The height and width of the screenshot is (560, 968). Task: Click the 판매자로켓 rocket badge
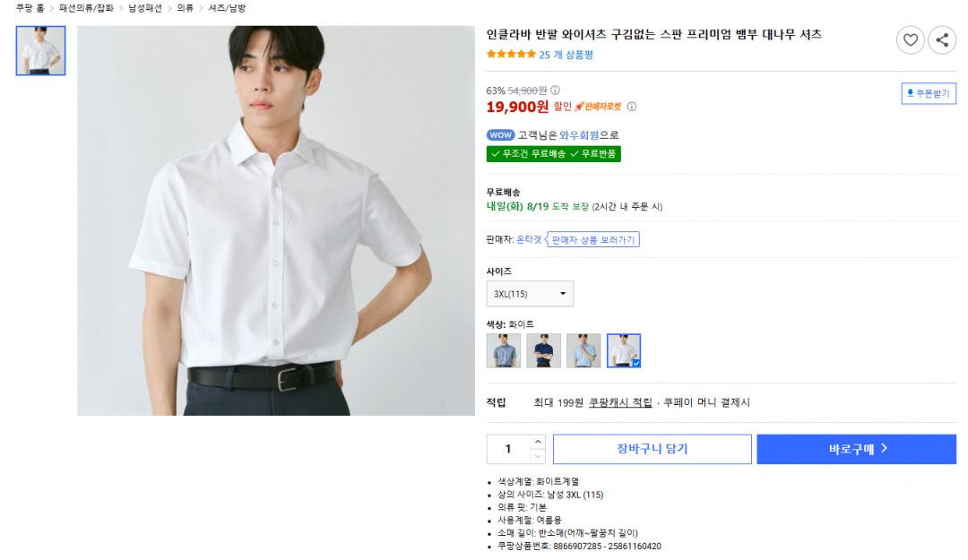click(598, 107)
